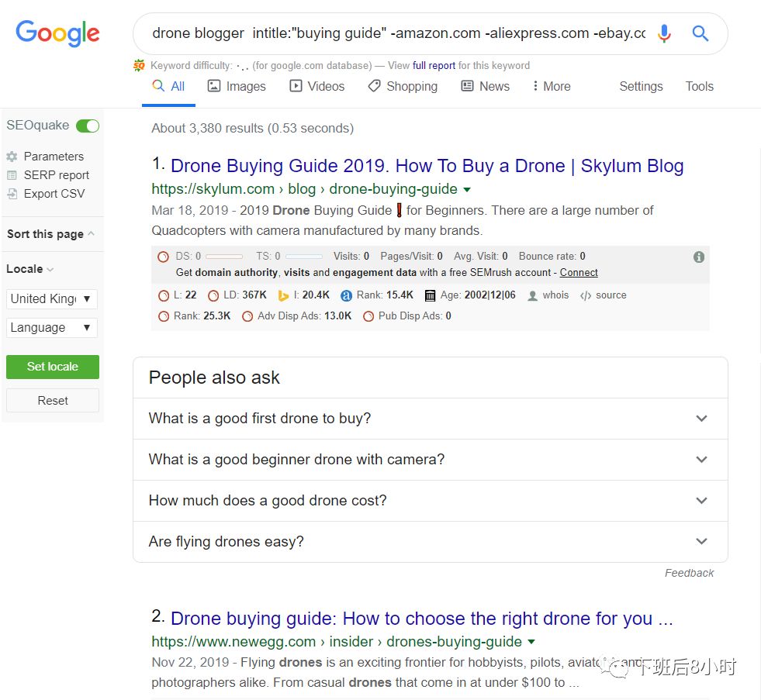The height and width of the screenshot is (700, 761).
Task: Click the info icon in SEMrush data bar
Action: point(698,257)
